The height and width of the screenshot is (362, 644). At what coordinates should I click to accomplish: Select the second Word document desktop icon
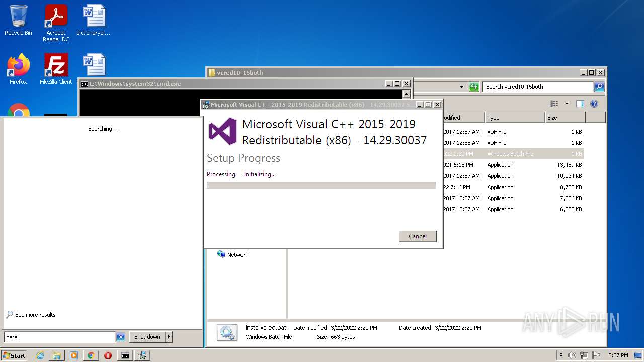pos(94,65)
